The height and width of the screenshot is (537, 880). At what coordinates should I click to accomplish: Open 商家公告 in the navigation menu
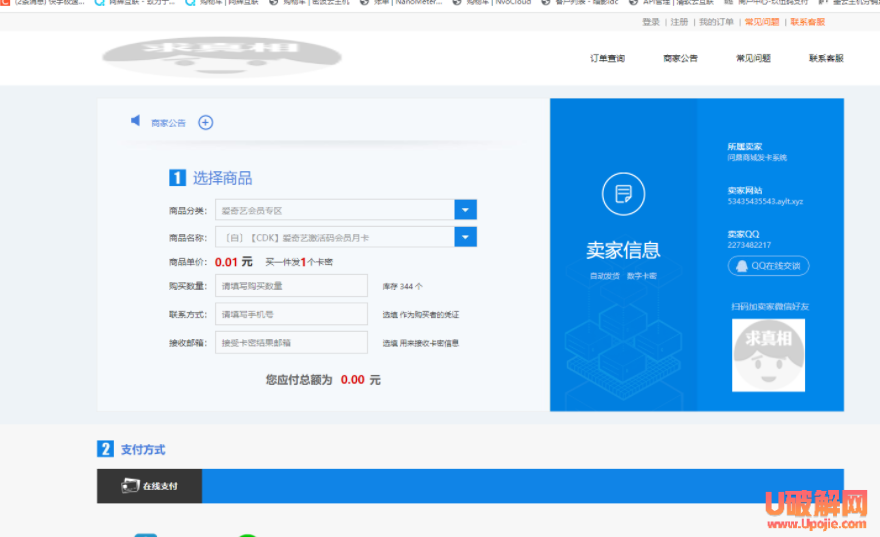[680, 58]
